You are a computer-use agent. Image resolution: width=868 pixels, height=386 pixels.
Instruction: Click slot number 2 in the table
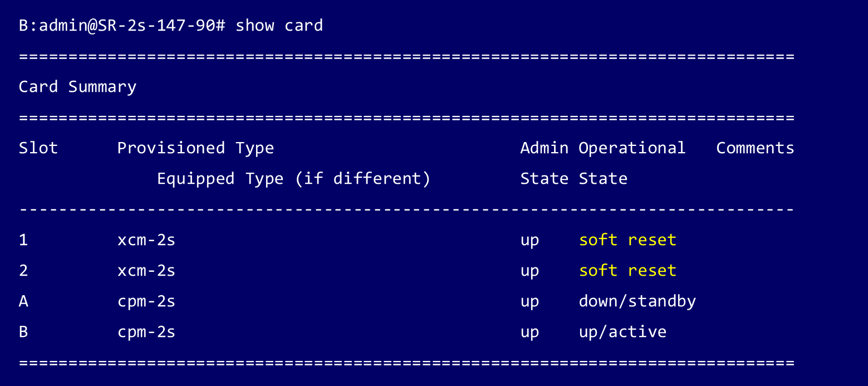click(x=23, y=271)
